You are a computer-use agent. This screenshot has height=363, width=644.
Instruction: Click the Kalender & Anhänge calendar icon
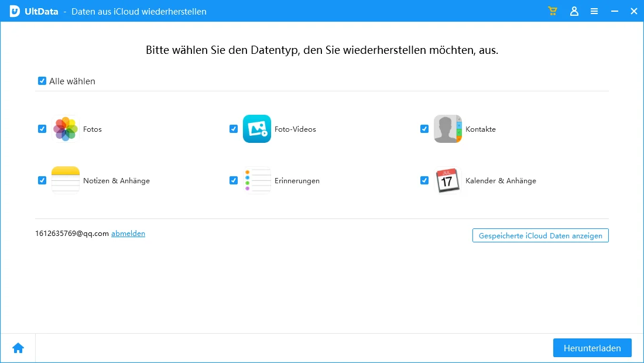tap(448, 180)
